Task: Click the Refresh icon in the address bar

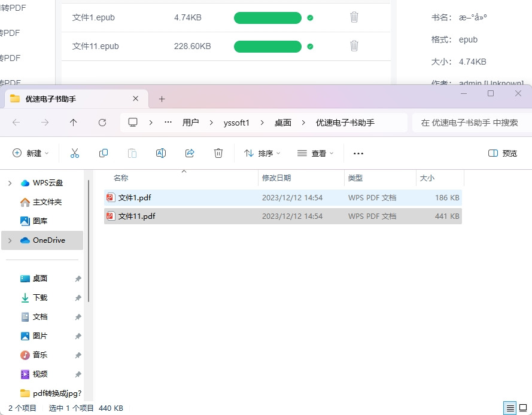Action: [102, 122]
